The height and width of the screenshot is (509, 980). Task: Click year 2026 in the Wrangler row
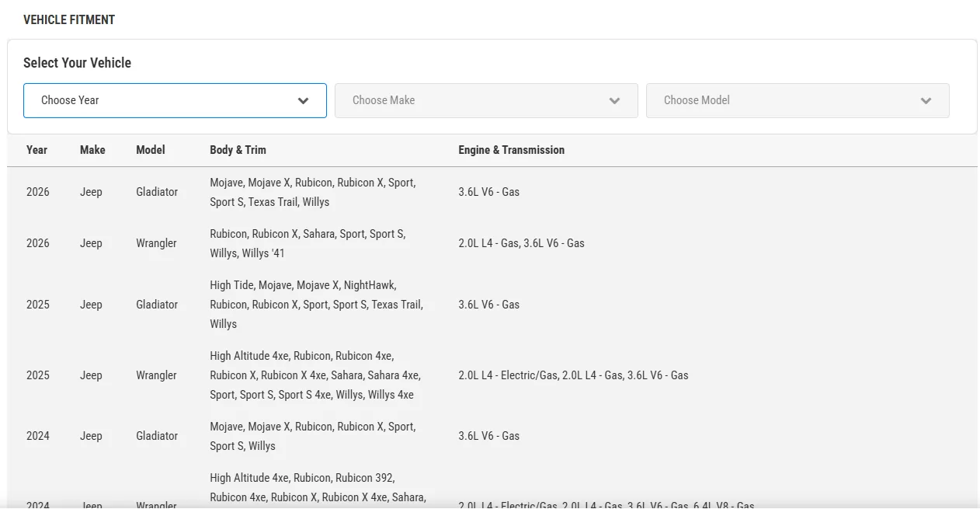point(38,243)
